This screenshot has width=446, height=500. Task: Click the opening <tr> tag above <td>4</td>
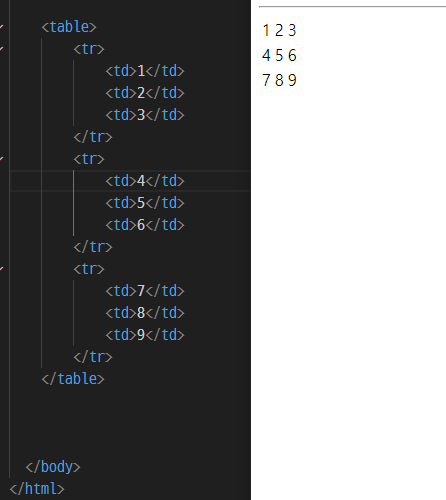coord(89,159)
